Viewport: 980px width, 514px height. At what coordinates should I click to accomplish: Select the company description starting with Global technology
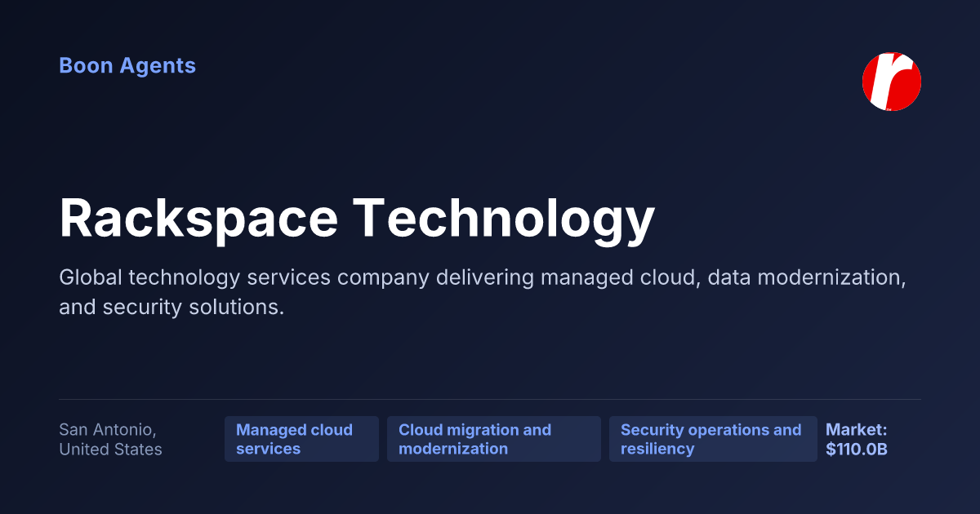click(x=483, y=293)
